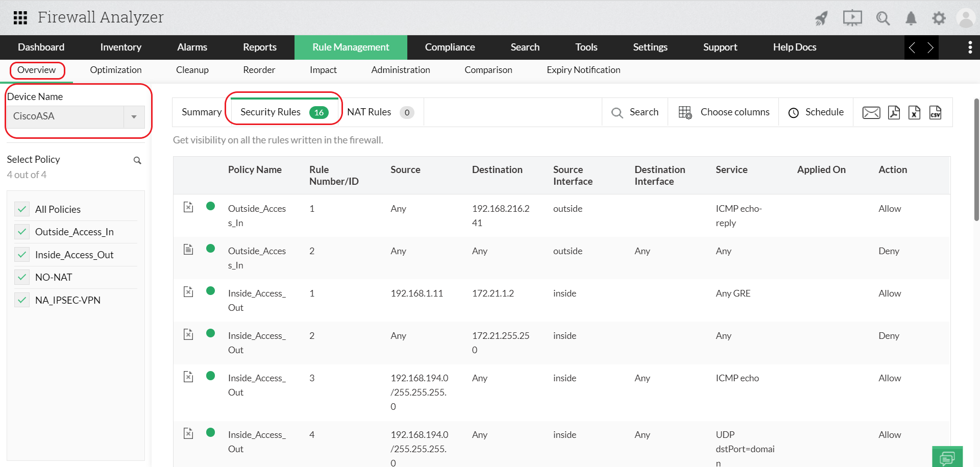Open the settings gear in the top bar
The height and width of the screenshot is (467, 980).
click(939, 18)
